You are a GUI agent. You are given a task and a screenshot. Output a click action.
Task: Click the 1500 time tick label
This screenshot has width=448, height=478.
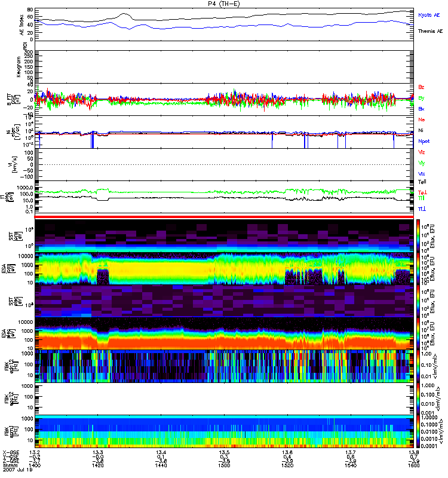(224, 465)
